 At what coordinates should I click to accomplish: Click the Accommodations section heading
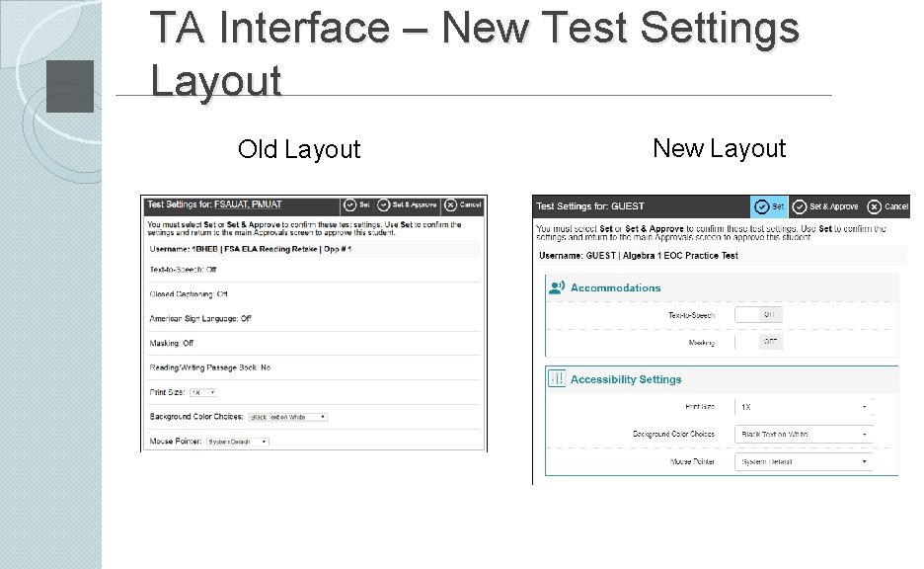(615, 287)
